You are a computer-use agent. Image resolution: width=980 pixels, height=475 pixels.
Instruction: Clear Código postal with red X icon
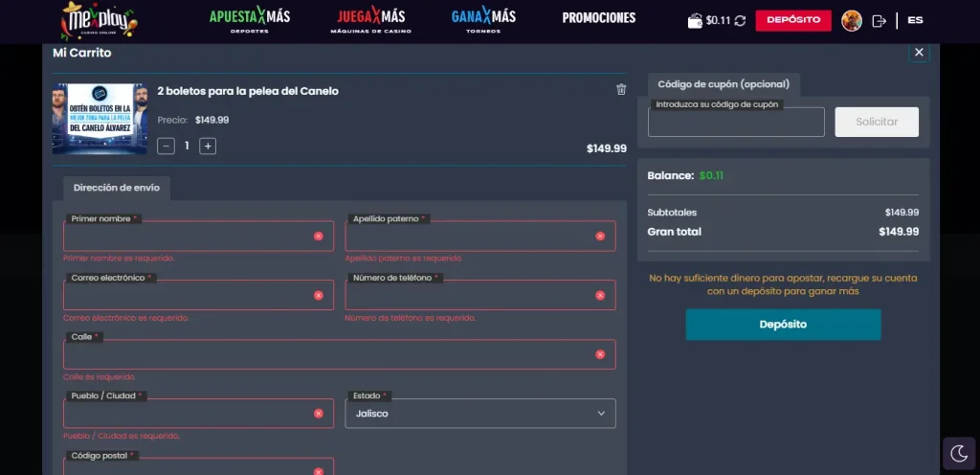318,472
